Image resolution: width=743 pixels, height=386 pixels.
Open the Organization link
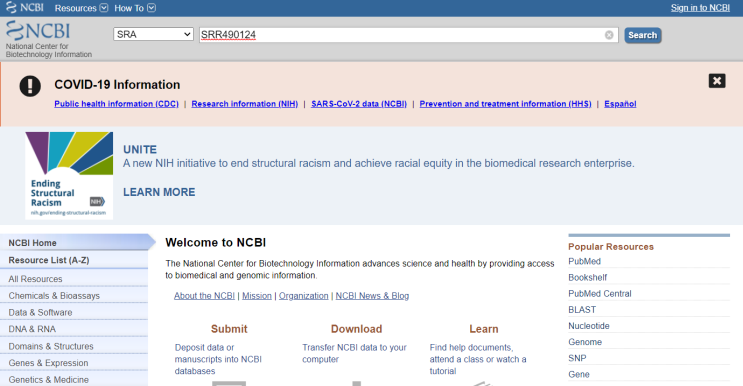pyautogui.click(x=303, y=296)
